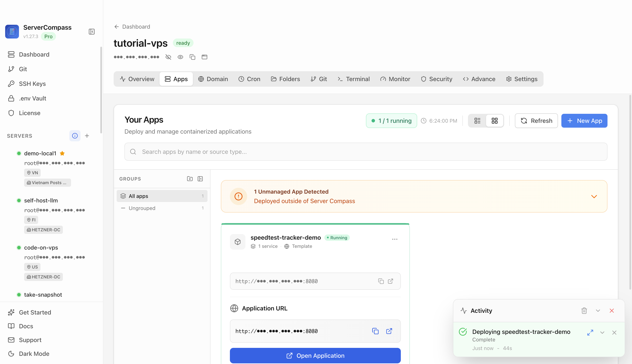Viewport: 632px width, 364px height.
Task: Copy the Application URL
Action: (375, 331)
